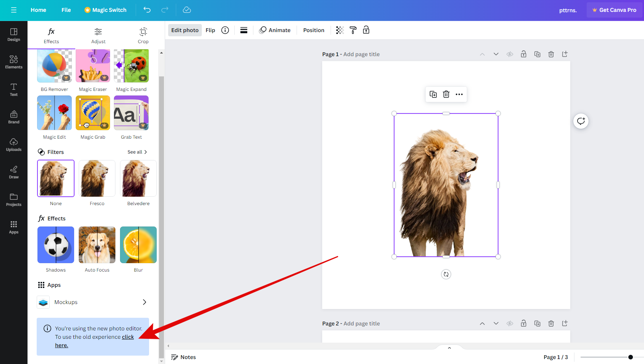Image resolution: width=644 pixels, height=364 pixels.
Task: Lock Page 1
Action: pos(524,54)
